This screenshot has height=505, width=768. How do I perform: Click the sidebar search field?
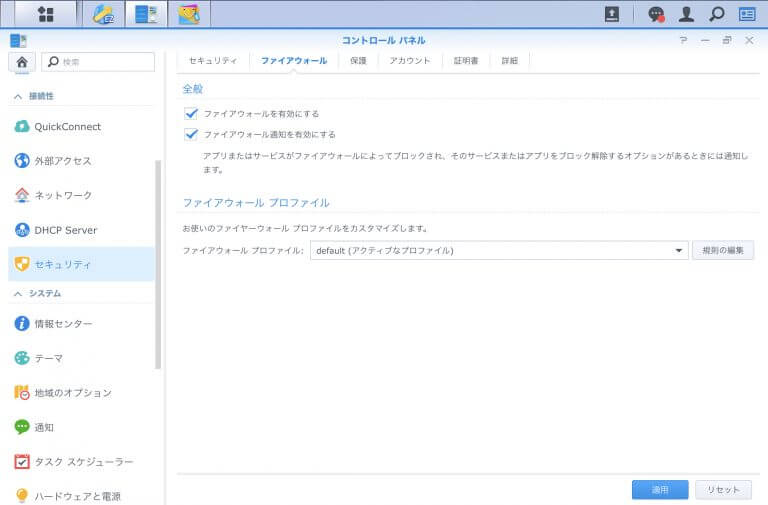tap(98, 62)
